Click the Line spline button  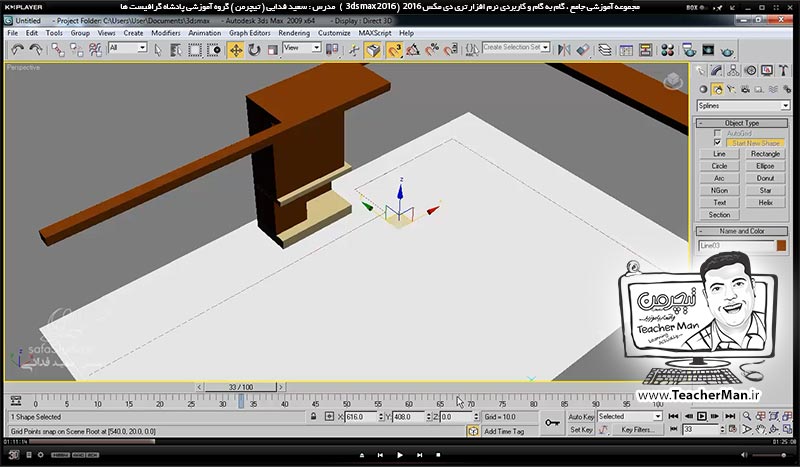719,154
